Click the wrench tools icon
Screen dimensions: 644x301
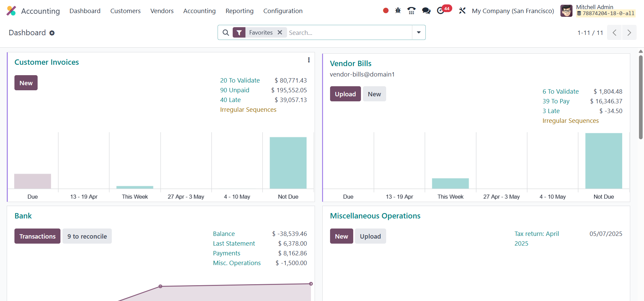coord(462,11)
